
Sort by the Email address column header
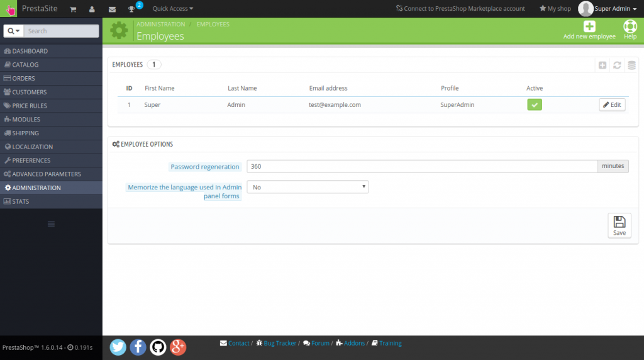328,88
